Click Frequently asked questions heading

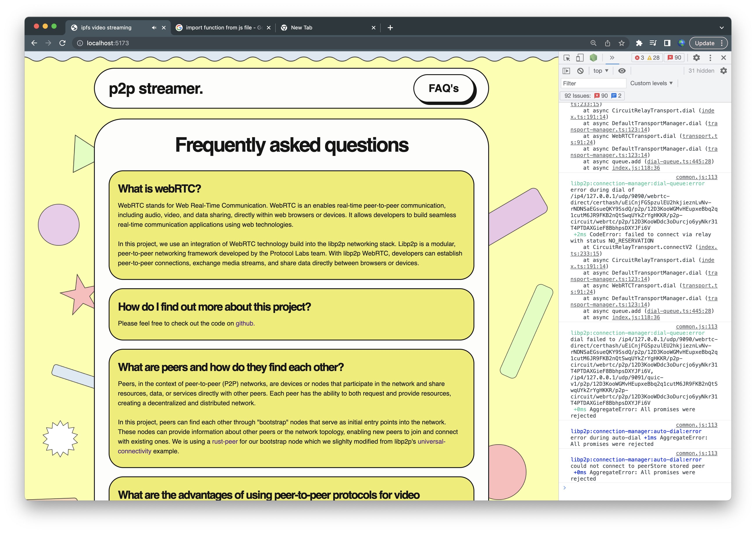[x=292, y=145]
